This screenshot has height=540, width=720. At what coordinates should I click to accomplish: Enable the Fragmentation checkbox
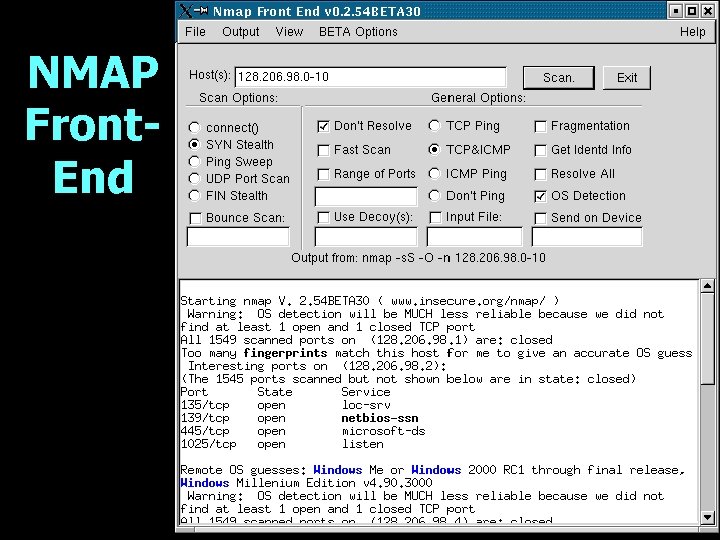click(540, 126)
